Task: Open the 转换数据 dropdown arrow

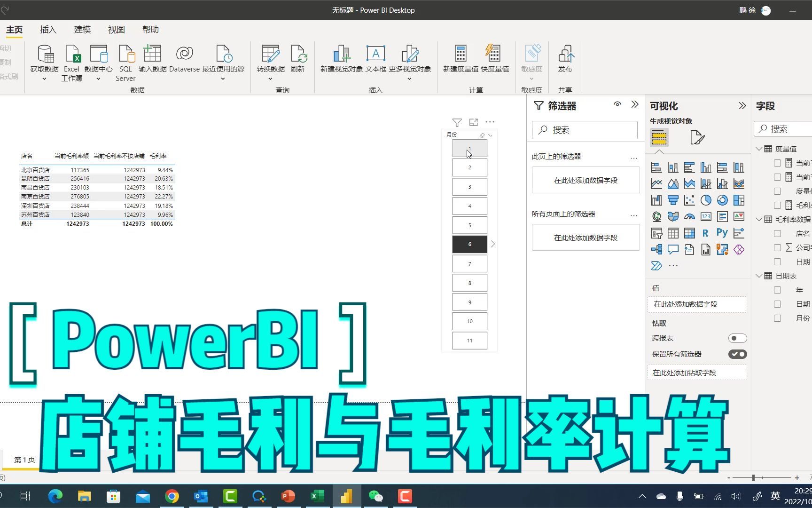Action: pos(271,79)
